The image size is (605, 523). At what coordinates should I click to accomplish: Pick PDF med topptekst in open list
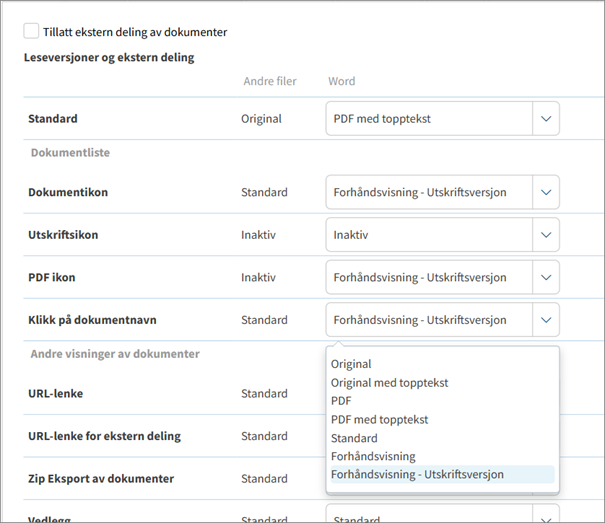(380, 420)
